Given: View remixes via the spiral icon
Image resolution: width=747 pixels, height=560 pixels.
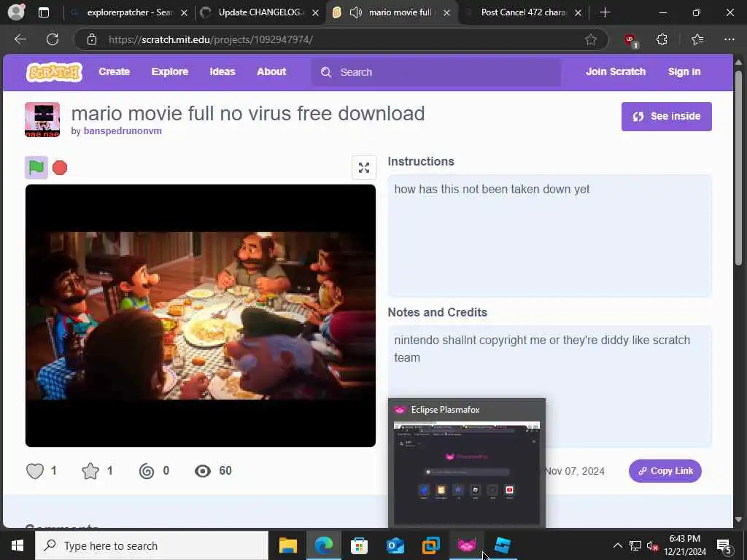Looking at the screenshot, I should point(147,471).
